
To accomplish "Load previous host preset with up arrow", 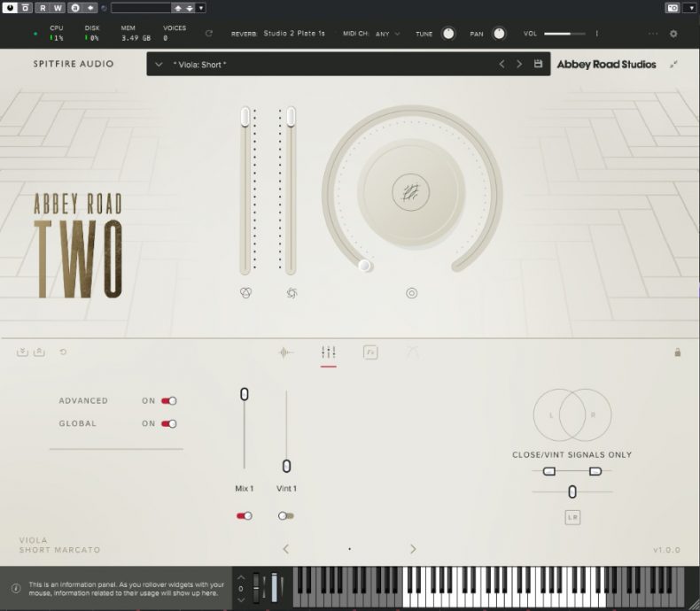I will coord(178,8).
